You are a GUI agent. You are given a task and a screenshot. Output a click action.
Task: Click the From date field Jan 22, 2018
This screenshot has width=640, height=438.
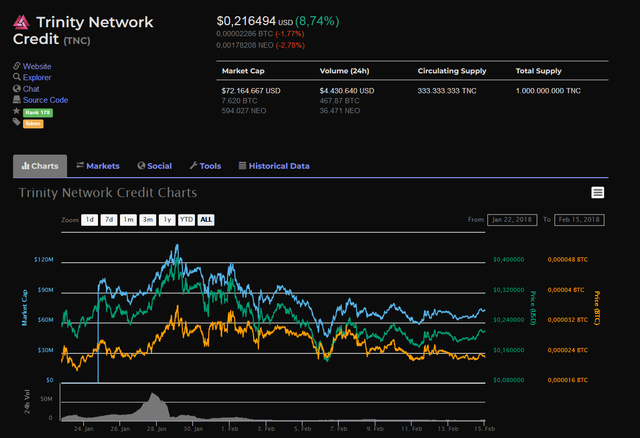512,220
